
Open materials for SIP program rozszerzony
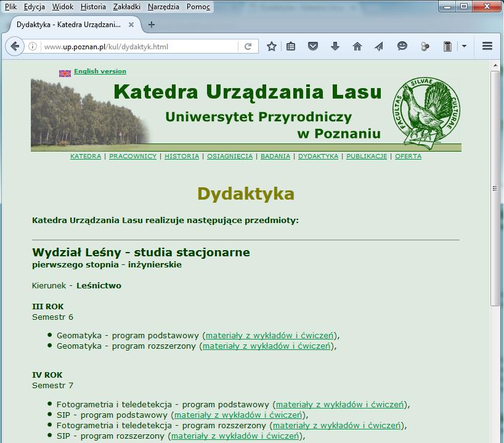click(x=235, y=436)
